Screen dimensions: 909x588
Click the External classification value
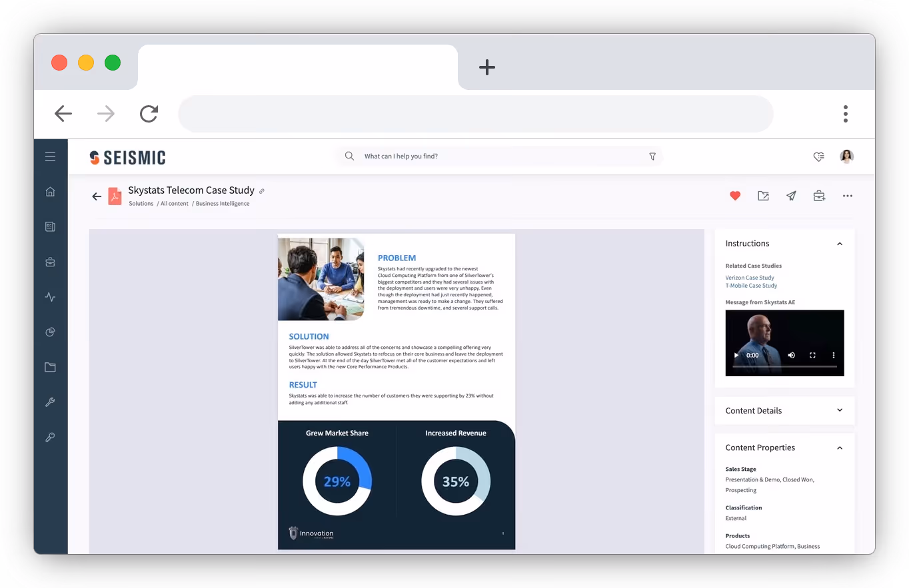(736, 518)
